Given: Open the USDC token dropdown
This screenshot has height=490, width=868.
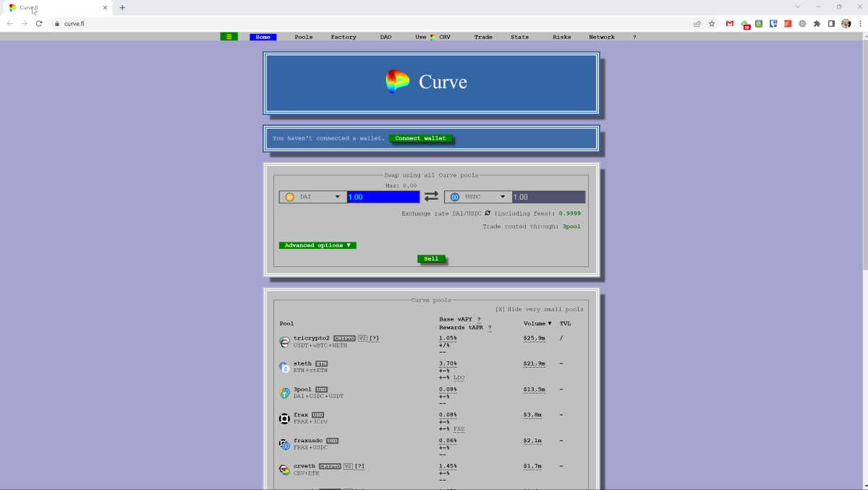Looking at the screenshot, I should [x=477, y=197].
